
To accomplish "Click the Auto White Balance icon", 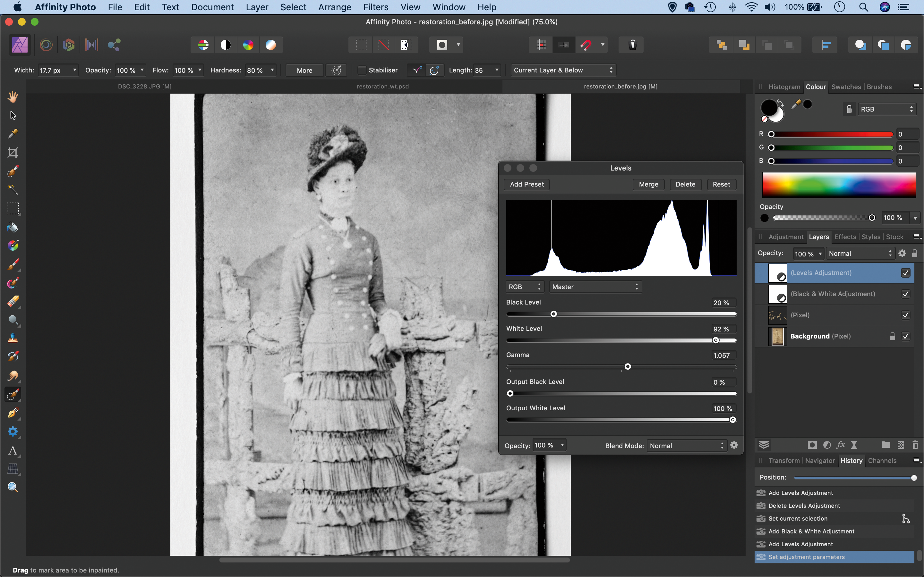I will click(271, 45).
